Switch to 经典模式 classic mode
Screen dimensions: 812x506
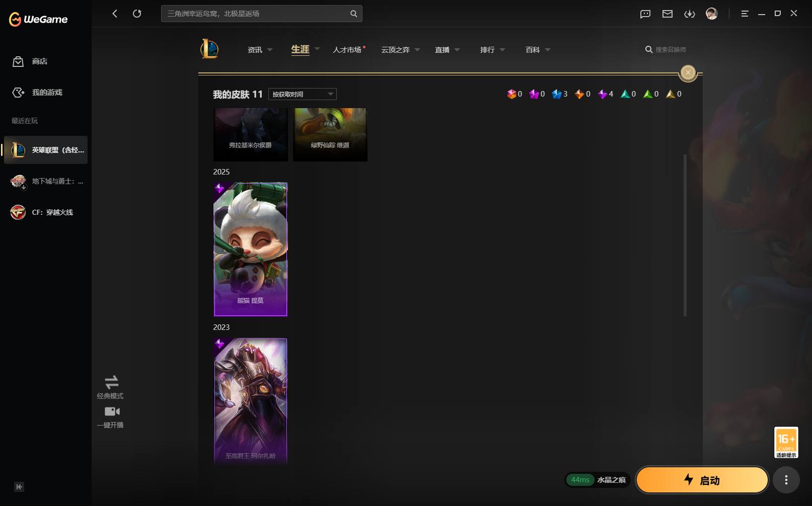coord(110,387)
